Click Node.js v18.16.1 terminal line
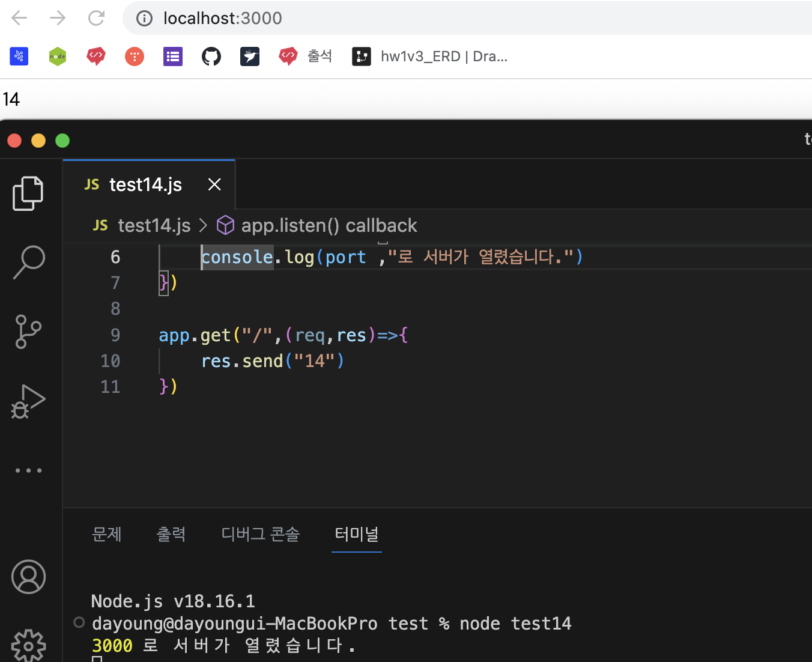The image size is (812, 662). [173, 601]
